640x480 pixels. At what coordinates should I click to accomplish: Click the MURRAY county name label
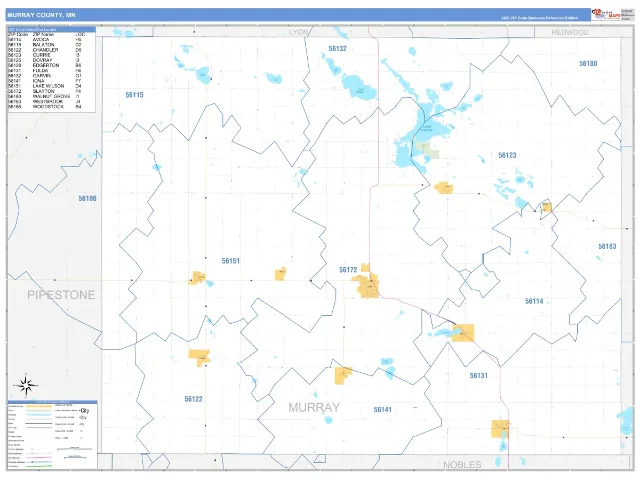(x=314, y=407)
